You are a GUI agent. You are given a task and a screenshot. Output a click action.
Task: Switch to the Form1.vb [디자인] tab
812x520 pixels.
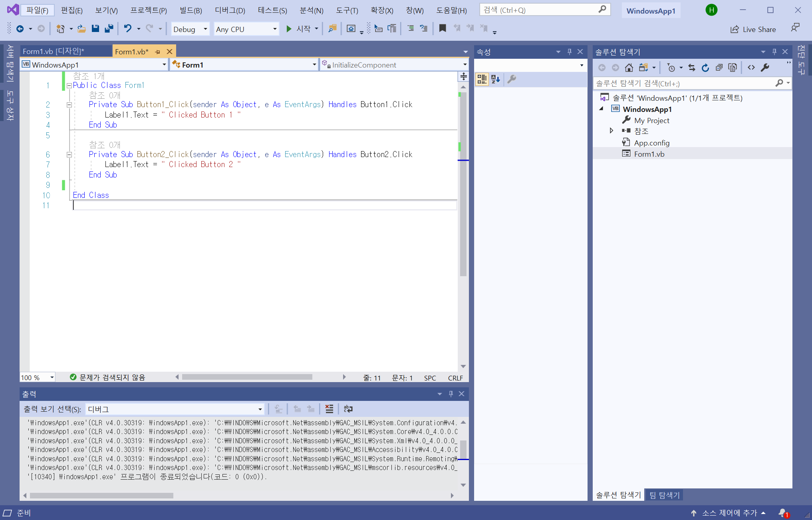click(x=54, y=52)
